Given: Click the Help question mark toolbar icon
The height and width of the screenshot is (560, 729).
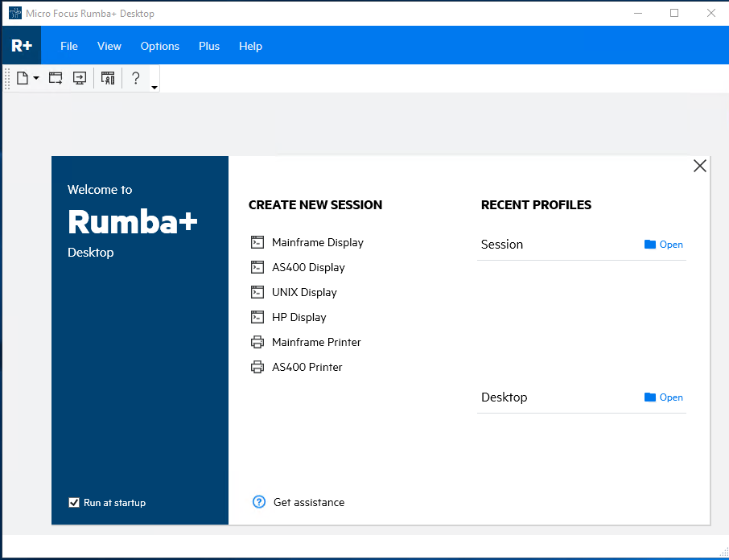Looking at the screenshot, I should point(135,77).
